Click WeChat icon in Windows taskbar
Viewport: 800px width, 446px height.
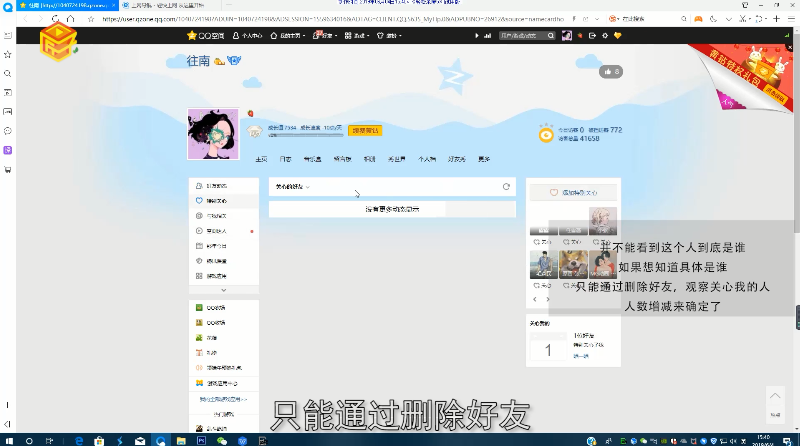point(221,439)
